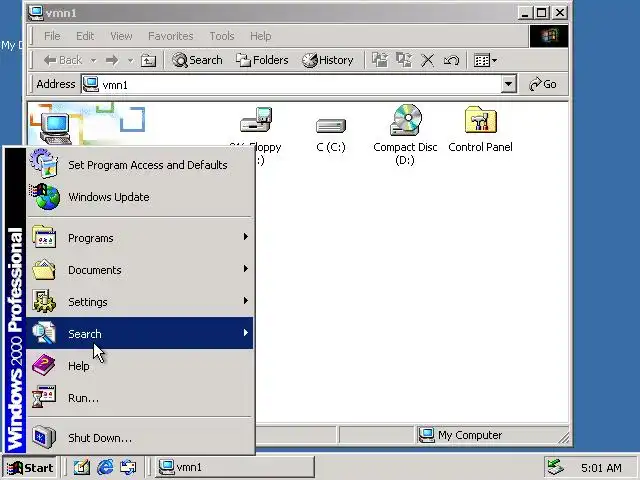Open the Programs submenu

point(140,238)
